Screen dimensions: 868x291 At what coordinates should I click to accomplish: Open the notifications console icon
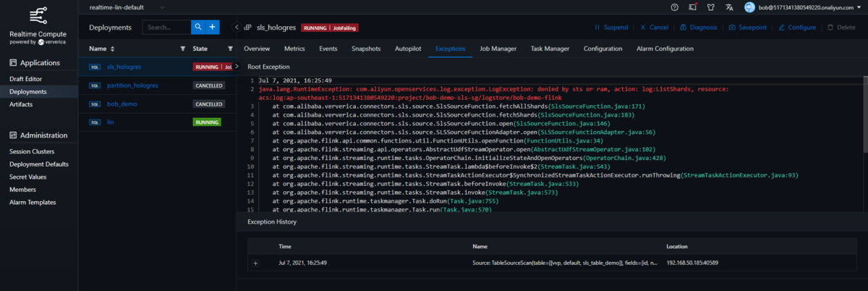[x=692, y=7]
